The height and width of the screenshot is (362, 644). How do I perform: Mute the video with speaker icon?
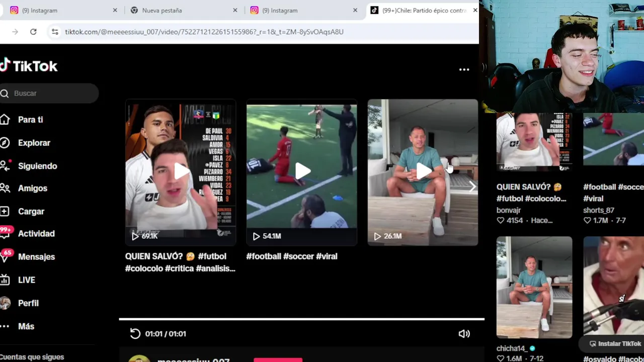tap(464, 333)
